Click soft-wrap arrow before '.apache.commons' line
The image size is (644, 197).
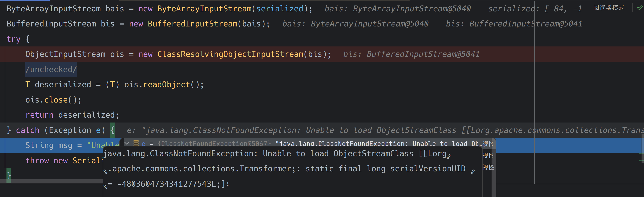point(105,172)
